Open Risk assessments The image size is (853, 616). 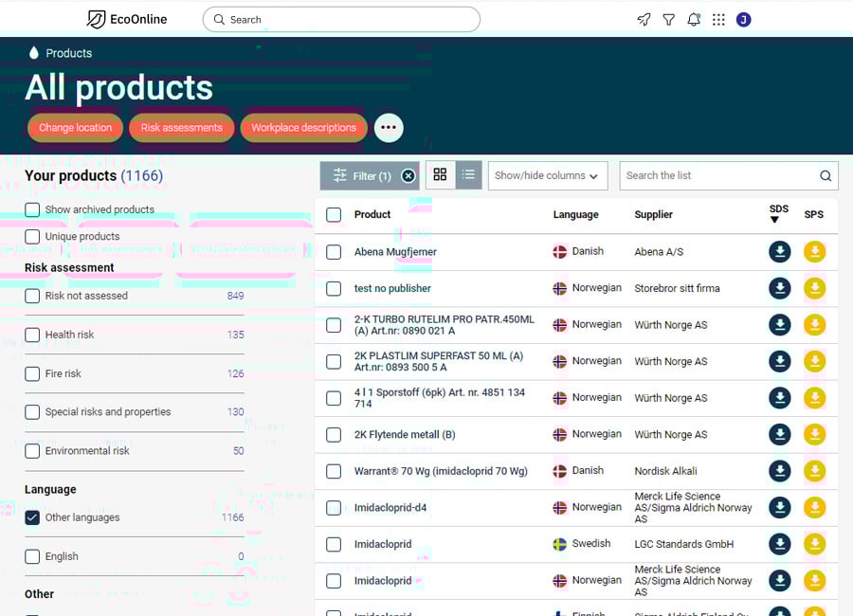tap(182, 128)
